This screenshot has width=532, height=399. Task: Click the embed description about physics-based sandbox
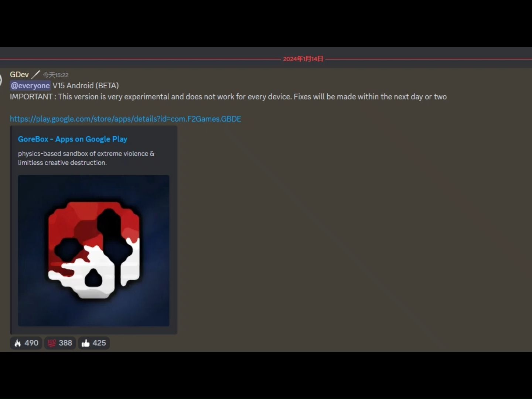[x=86, y=158]
